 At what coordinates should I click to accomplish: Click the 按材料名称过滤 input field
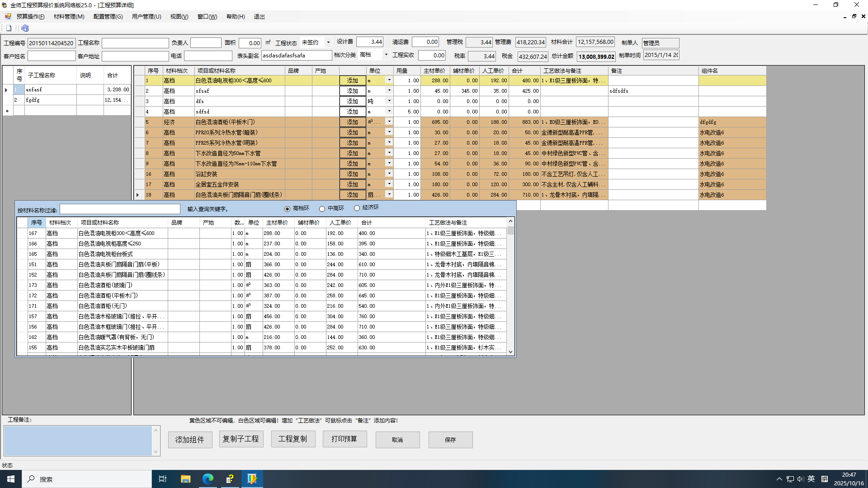point(120,209)
